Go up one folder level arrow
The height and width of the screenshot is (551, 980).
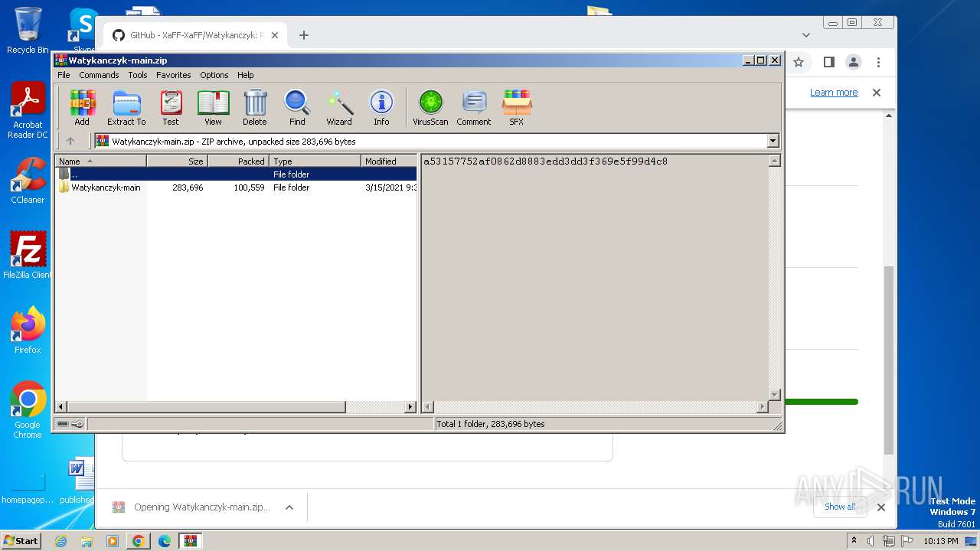pyautogui.click(x=70, y=141)
